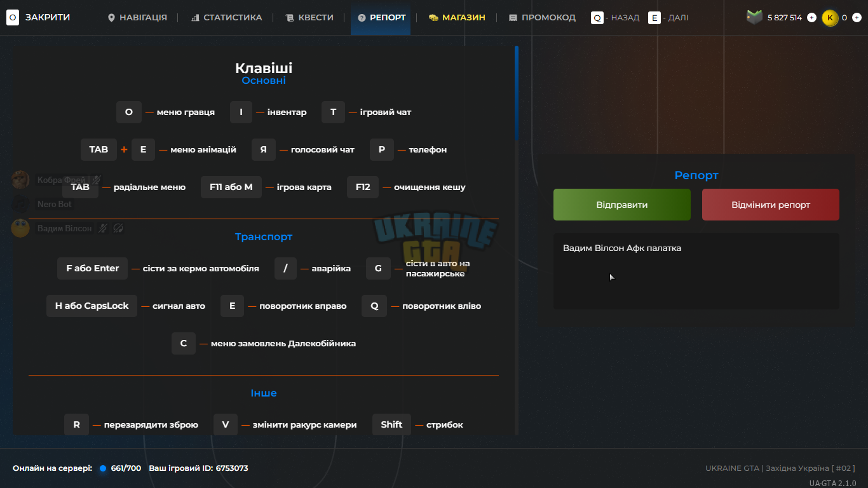
Task: Click the blue online status dot
Action: [103, 468]
